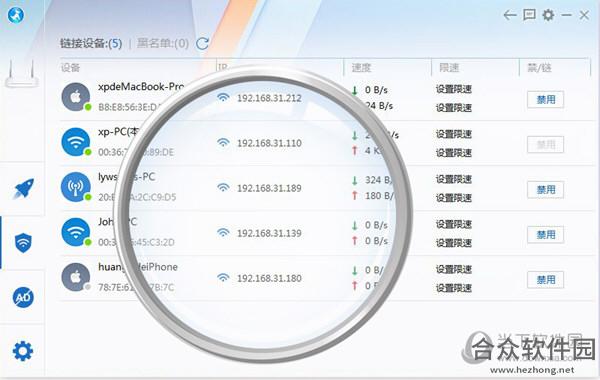600x380 pixels.
Task: Select the Wi-Fi shield protection sidebar icon
Action: click(x=23, y=243)
